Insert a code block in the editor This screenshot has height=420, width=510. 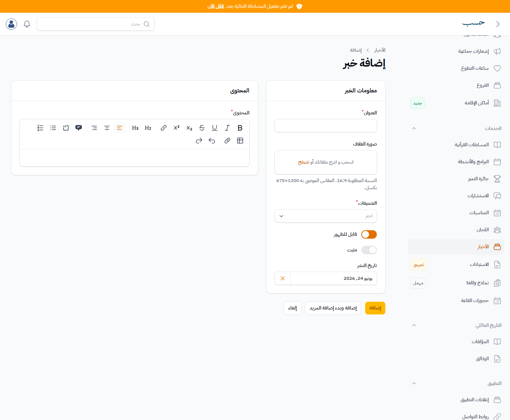[66, 128]
